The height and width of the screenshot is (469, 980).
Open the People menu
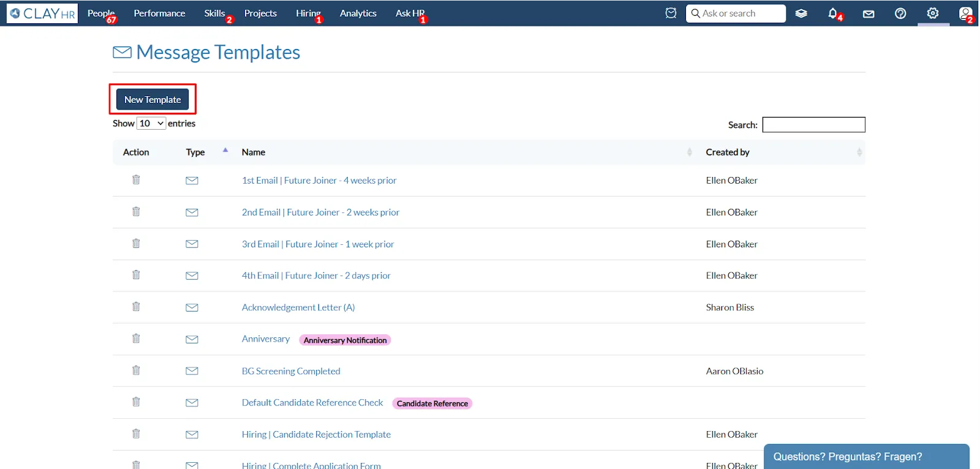click(101, 13)
